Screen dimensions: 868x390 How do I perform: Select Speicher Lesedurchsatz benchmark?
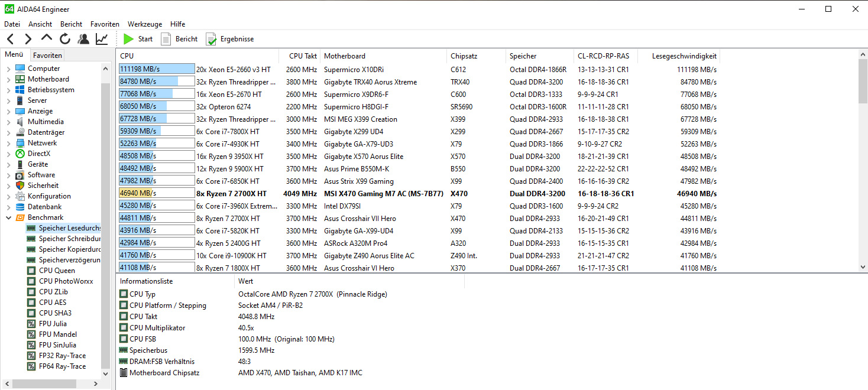click(x=64, y=228)
